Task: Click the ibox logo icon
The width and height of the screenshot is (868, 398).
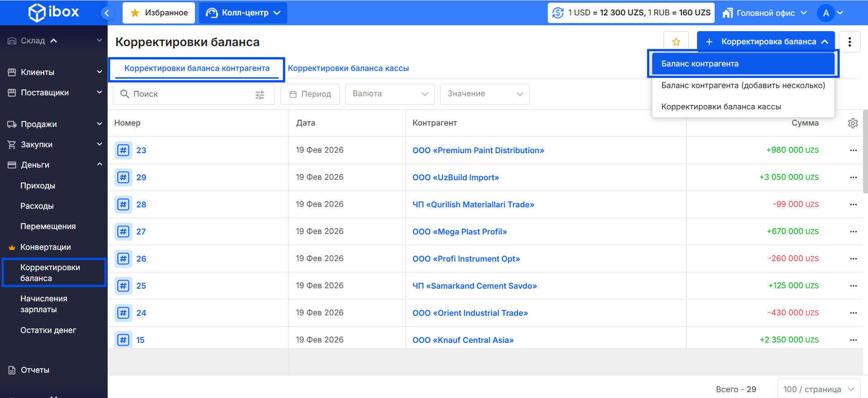Action: point(37,13)
